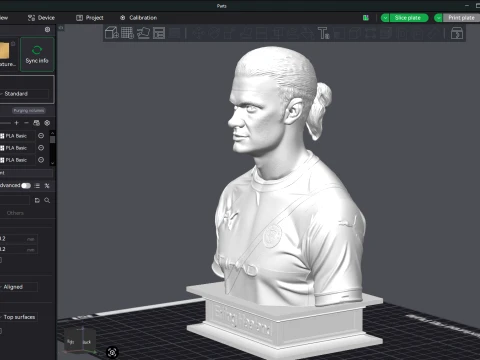480x360 pixels.
Task: Select the greyed Scale tool icon
Action: [x=230, y=33]
